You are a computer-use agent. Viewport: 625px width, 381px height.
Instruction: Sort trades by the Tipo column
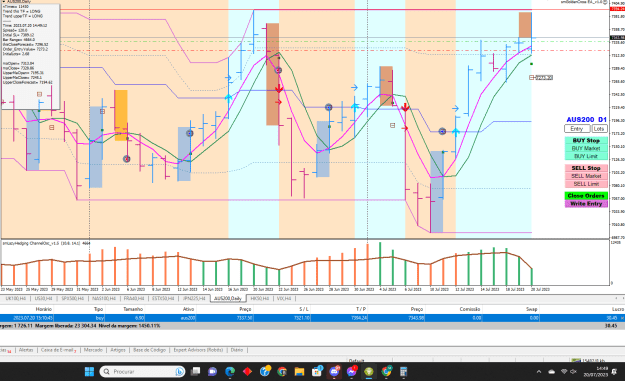coord(98,309)
